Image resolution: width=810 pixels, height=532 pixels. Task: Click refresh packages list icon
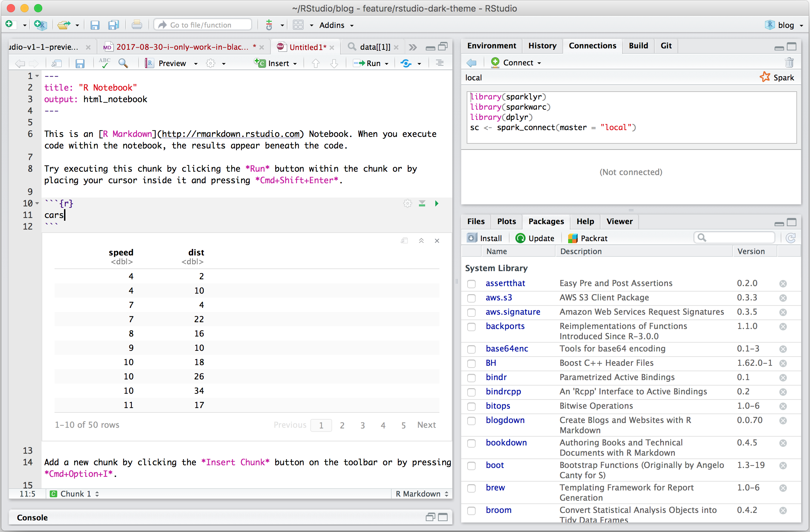coord(791,238)
